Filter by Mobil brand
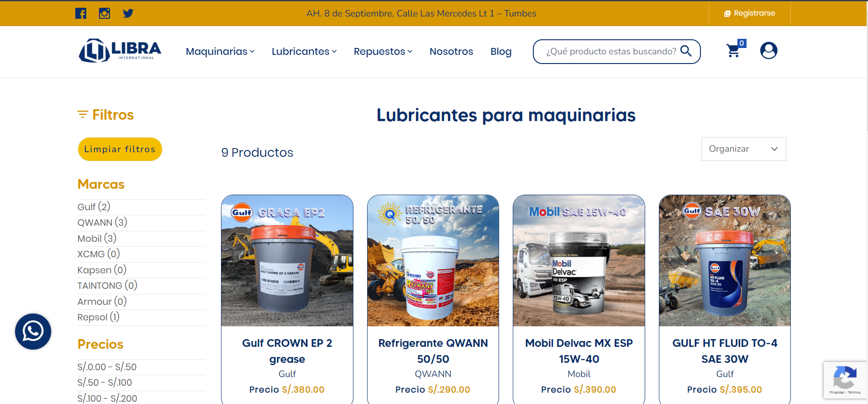The height and width of the screenshot is (404, 868). coord(97,239)
